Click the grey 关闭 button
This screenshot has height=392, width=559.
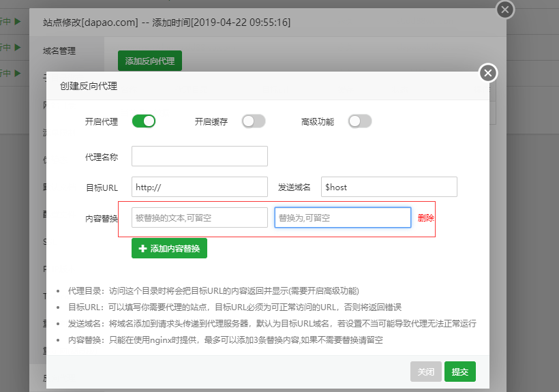(x=426, y=372)
